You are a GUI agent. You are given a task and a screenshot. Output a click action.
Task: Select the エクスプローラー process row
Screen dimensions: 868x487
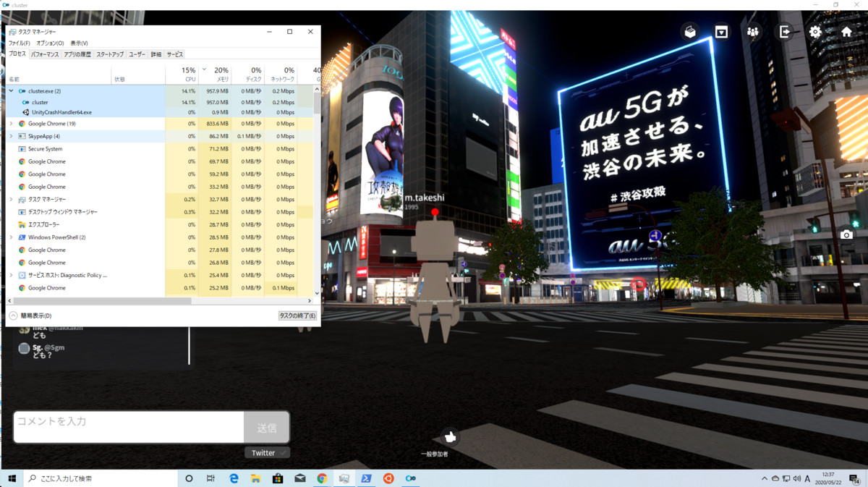click(x=160, y=225)
